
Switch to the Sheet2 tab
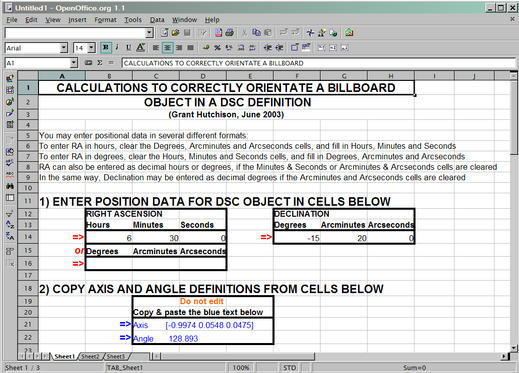pos(90,356)
